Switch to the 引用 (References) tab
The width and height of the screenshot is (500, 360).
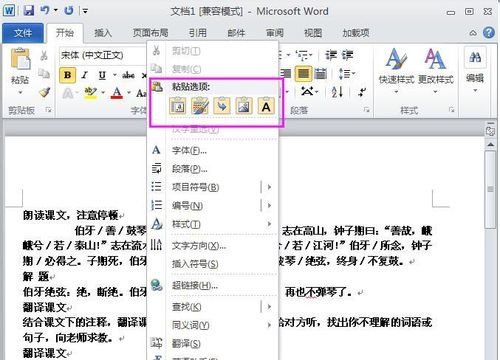(x=198, y=33)
